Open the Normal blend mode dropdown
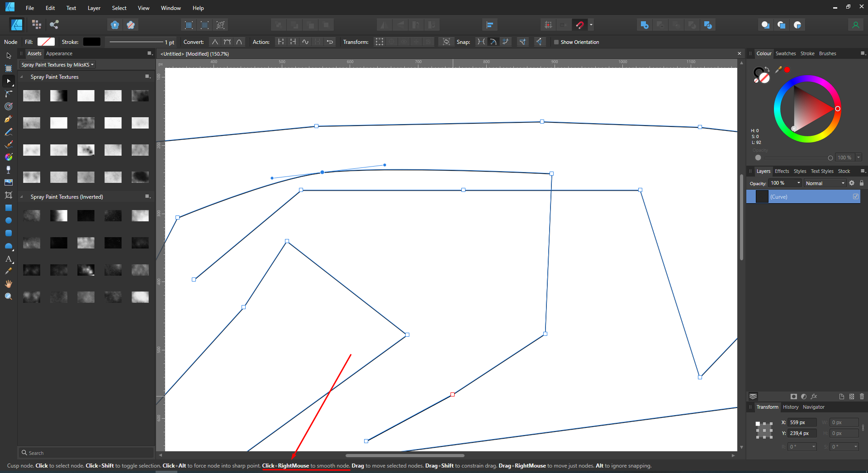 [824, 183]
